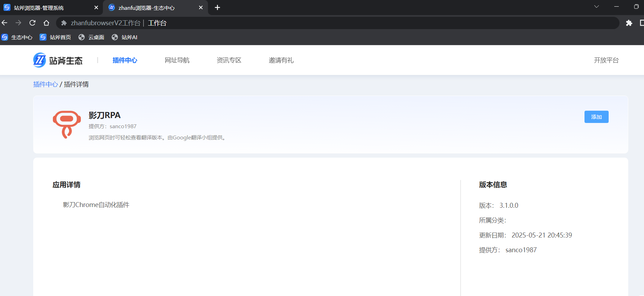Click the 插件详情 breadcrumb text
The image size is (644, 296).
click(76, 84)
